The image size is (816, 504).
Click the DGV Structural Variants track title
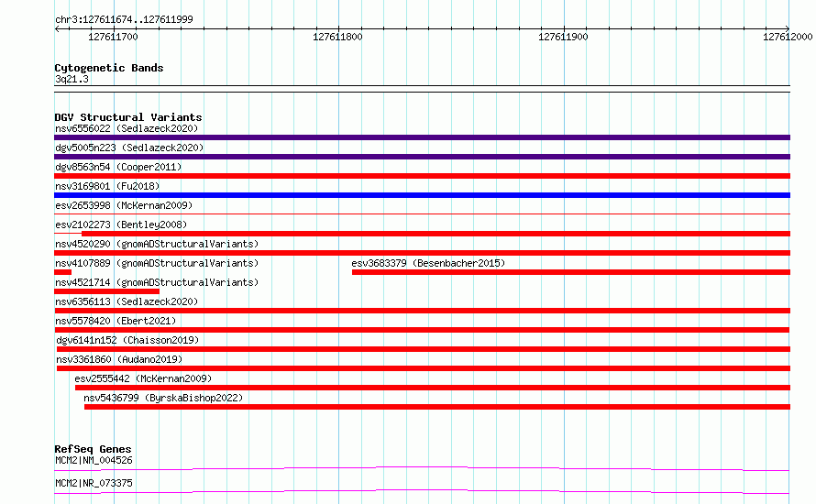tap(128, 117)
